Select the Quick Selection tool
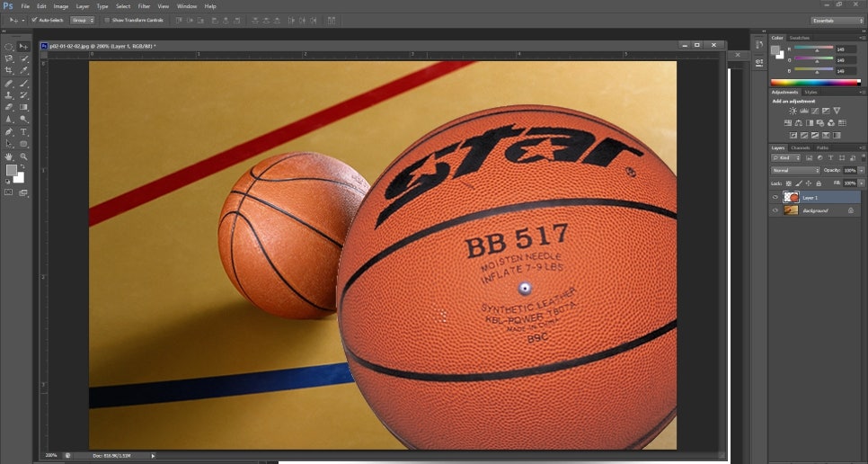868x464 pixels. pyautogui.click(x=23, y=58)
